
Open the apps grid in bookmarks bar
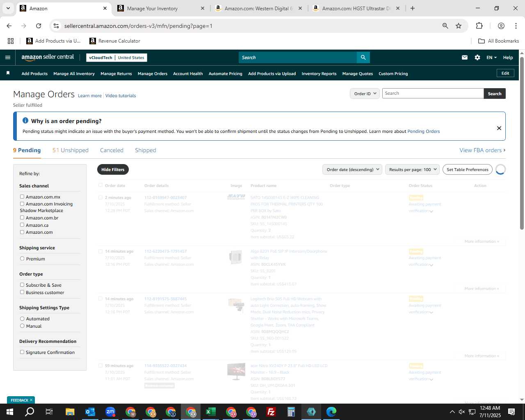tap(11, 41)
